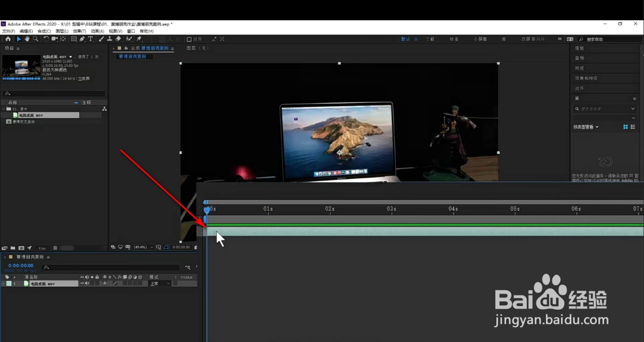The image size is (644, 342).
Task: Select the Unified Camera tool
Action: (x=54, y=39)
